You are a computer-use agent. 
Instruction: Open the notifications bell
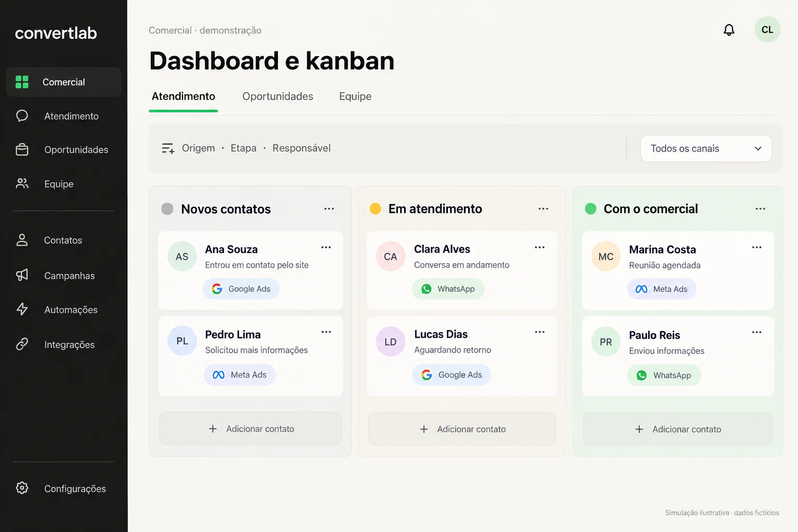(729, 30)
